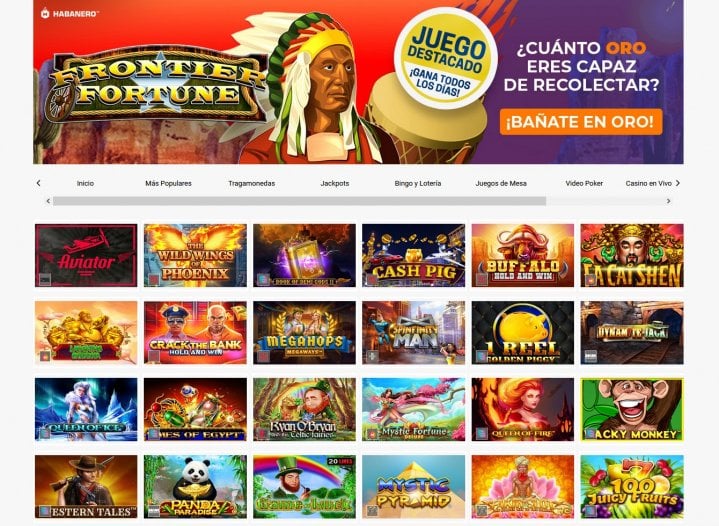Screen dimensions: 719x526
Task: Click the right arrow of category menu
Action: point(678,183)
